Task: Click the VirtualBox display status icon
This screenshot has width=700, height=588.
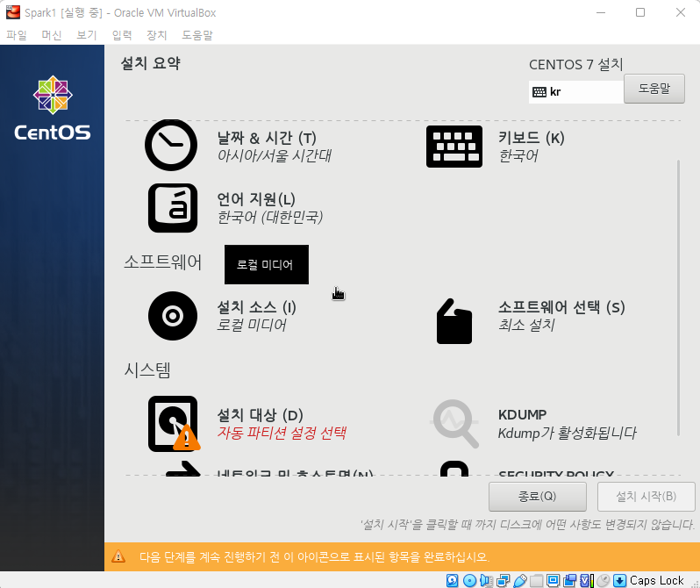Action: pos(554,580)
